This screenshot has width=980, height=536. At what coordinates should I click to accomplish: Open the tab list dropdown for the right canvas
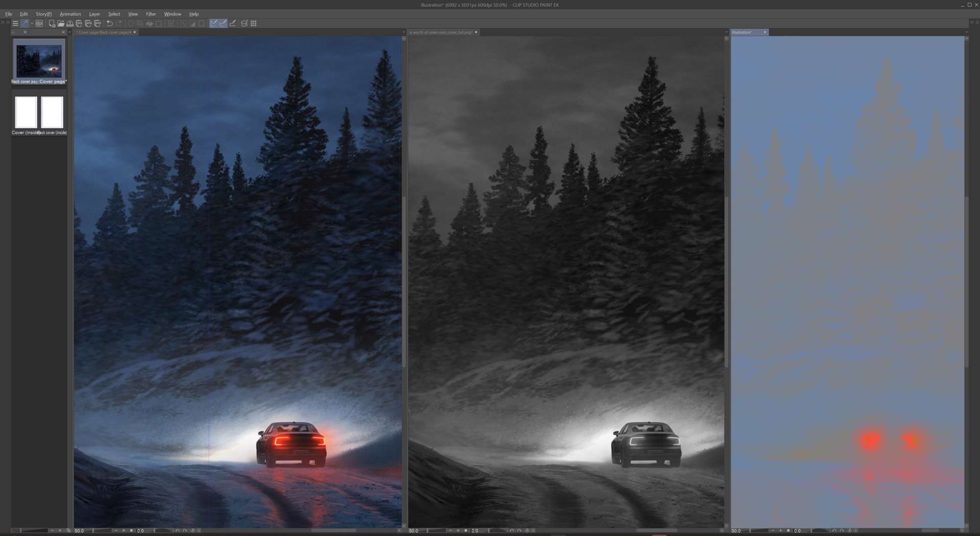966,32
